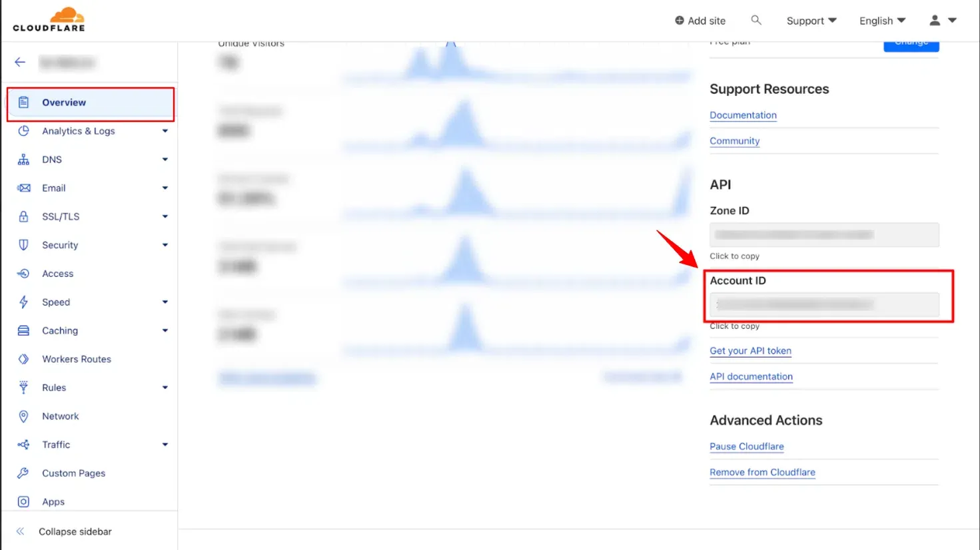Click the Account ID label
The height and width of the screenshot is (550, 980).
737,280
